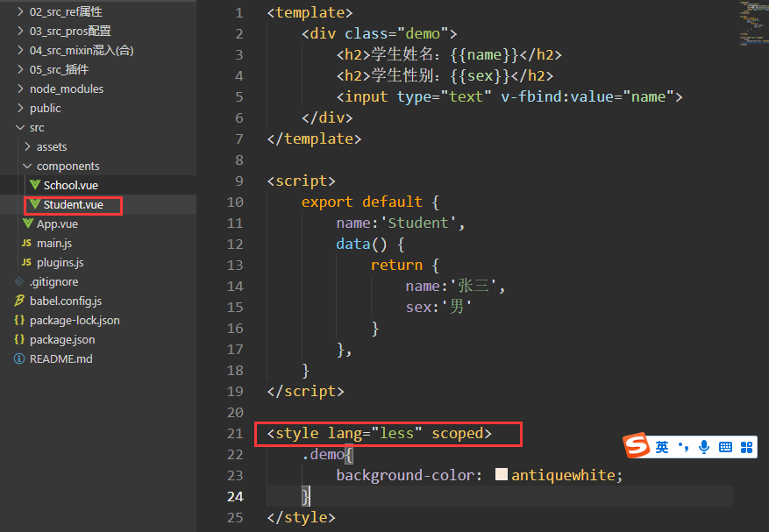Screen dimensions: 769x532
Task: Collapse the src folder chevron
Action: pos(20,127)
